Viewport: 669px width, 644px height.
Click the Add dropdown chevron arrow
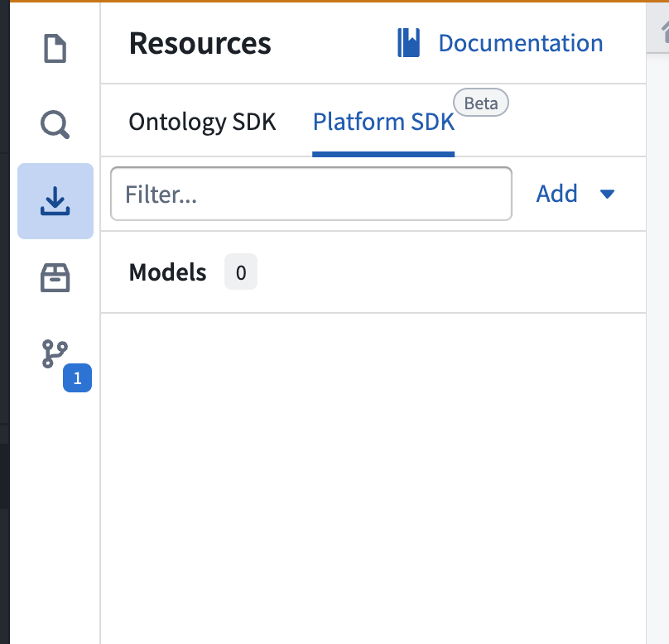(x=607, y=194)
